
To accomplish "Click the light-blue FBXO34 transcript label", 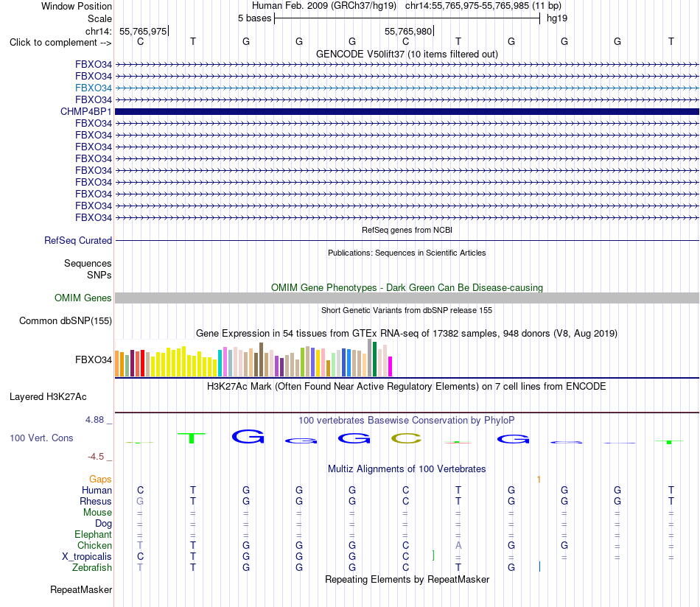I will pos(94,88).
